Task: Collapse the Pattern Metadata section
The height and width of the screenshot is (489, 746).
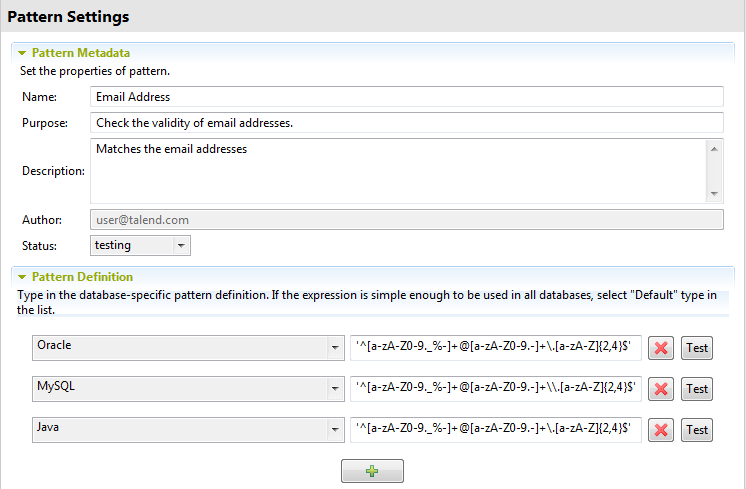Action: coord(21,52)
